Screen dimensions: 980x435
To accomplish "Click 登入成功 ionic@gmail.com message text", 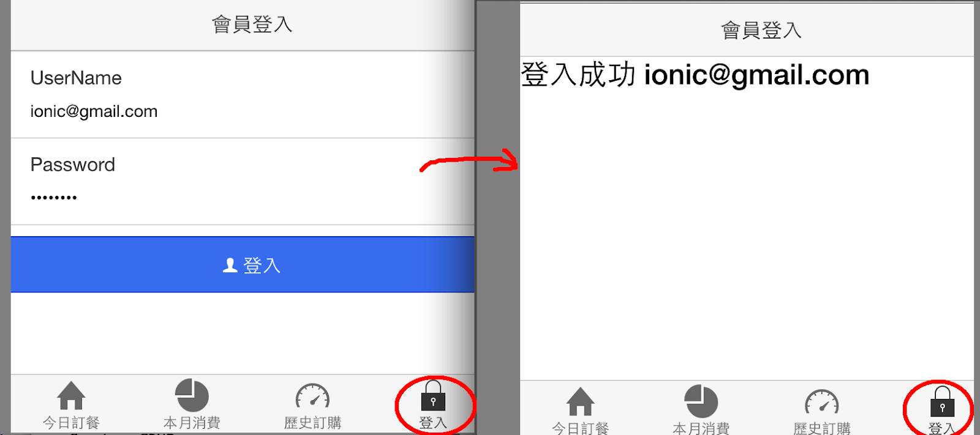I will click(x=695, y=75).
